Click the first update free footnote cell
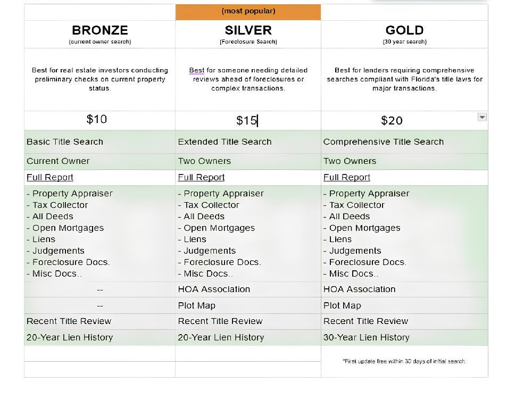 [404, 361]
